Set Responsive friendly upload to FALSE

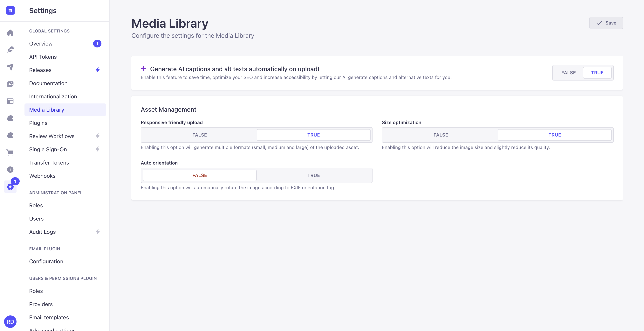199,135
